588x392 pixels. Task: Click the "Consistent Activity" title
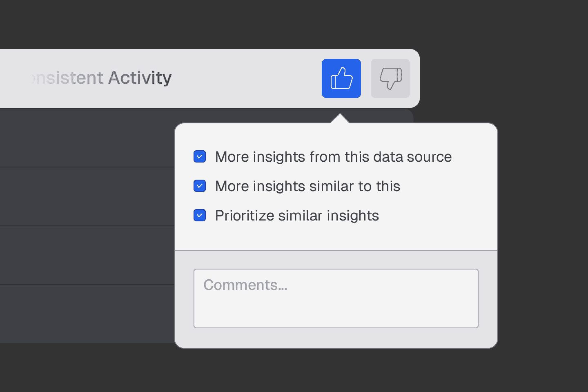click(x=102, y=78)
